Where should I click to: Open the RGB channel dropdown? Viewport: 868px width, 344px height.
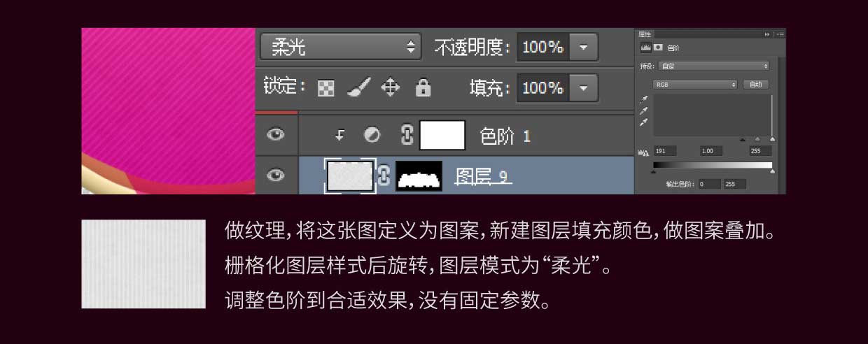(x=696, y=84)
